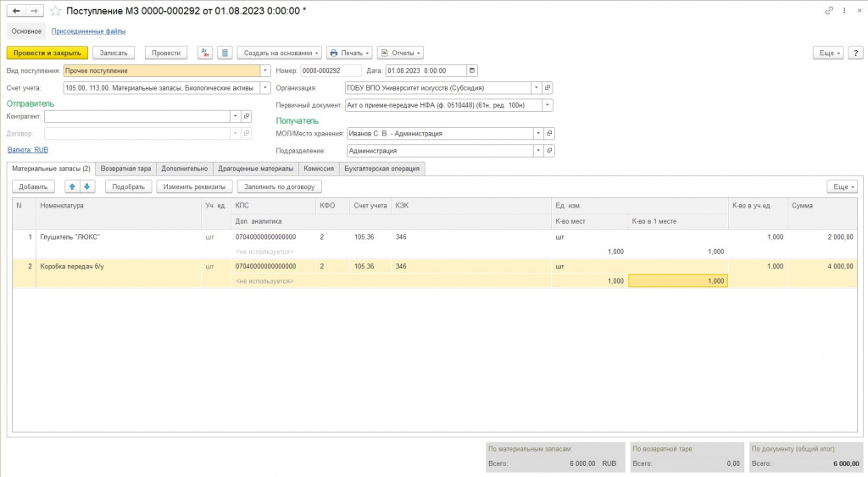This screenshot has width=868, height=477.
Task: Expand Первичный документ dropdown
Action: (x=548, y=105)
